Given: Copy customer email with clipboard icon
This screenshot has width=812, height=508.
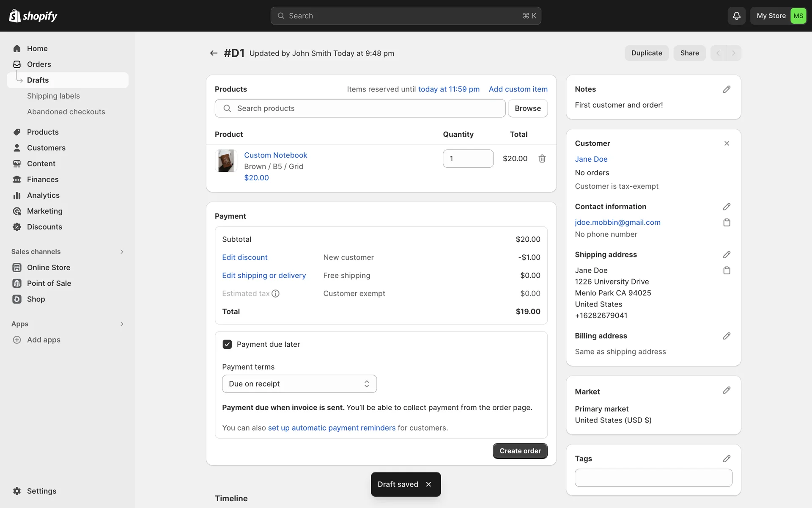Looking at the screenshot, I should [x=726, y=222].
